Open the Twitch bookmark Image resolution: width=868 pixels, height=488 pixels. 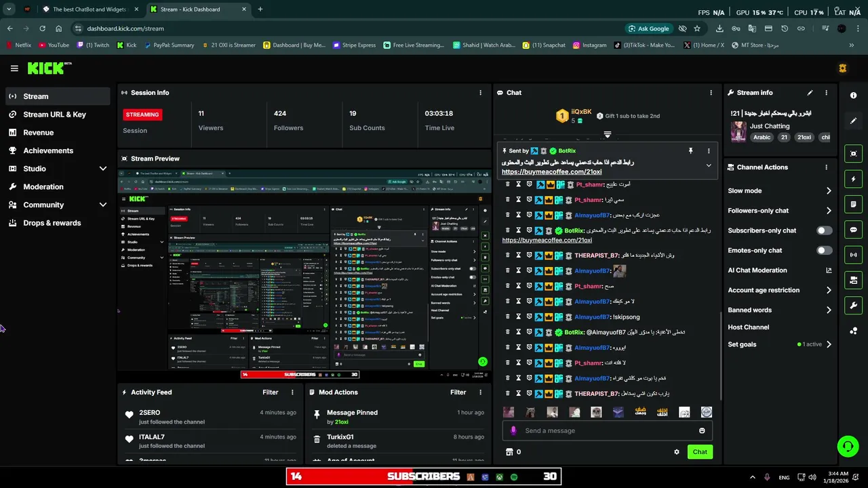click(x=93, y=45)
